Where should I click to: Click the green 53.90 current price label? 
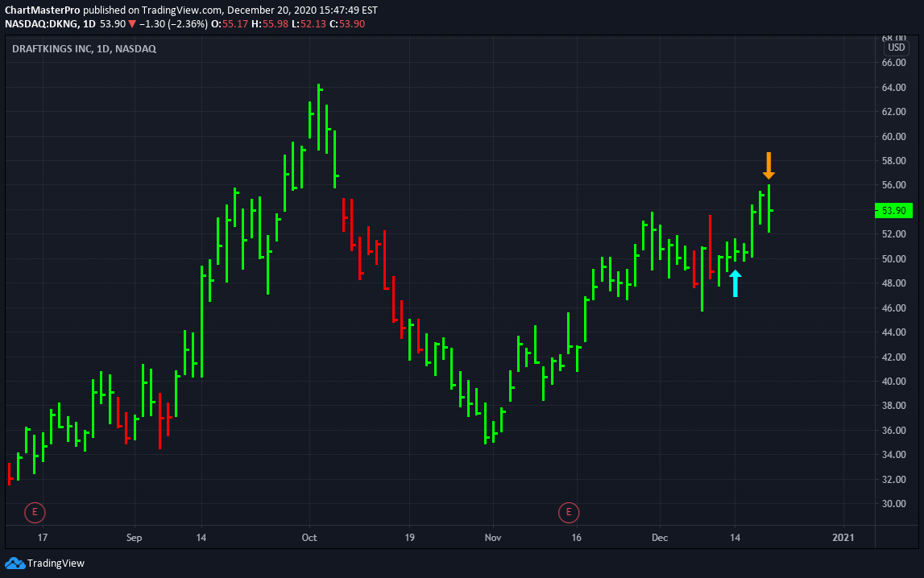(x=894, y=211)
